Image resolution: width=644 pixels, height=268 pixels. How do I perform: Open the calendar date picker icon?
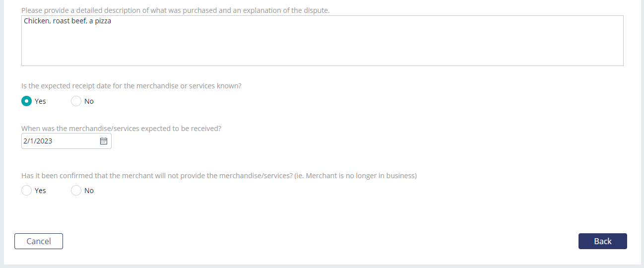point(104,141)
